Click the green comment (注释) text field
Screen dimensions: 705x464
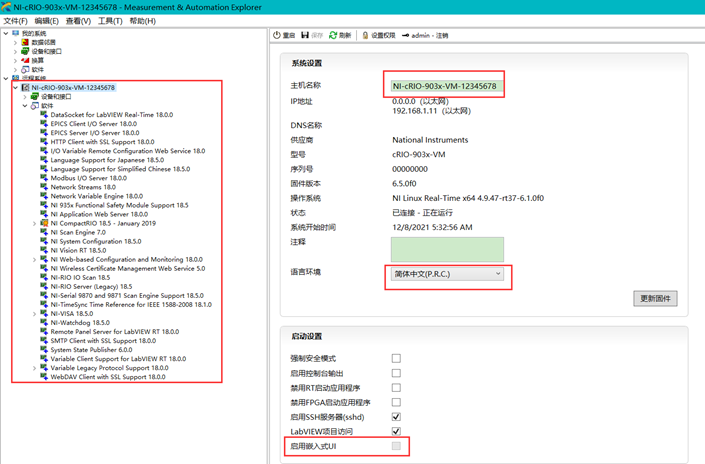447,250
